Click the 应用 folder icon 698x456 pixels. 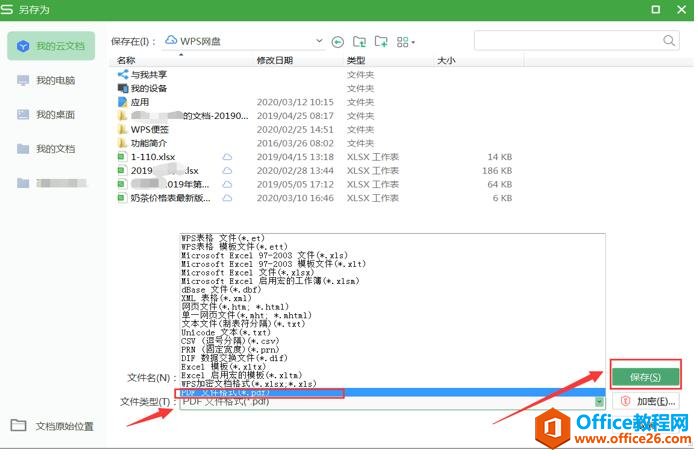coord(122,102)
